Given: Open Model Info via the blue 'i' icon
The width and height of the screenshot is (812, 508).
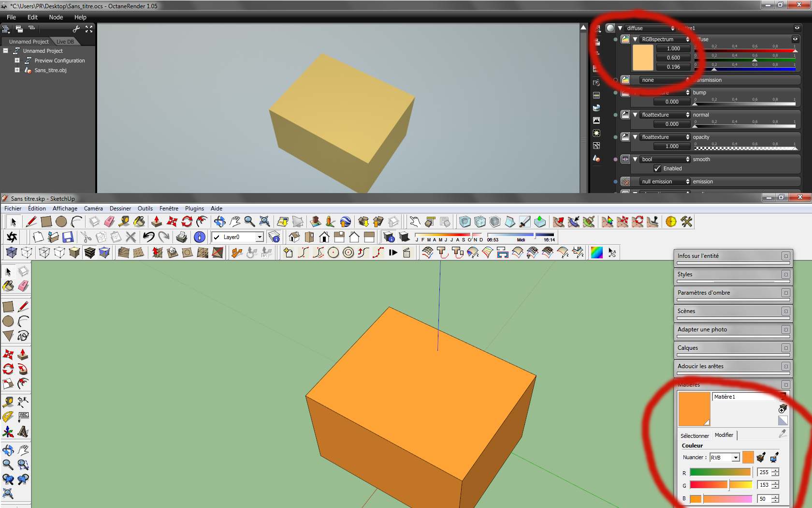Looking at the screenshot, I should pyautogui.click(x=199, y=237).
